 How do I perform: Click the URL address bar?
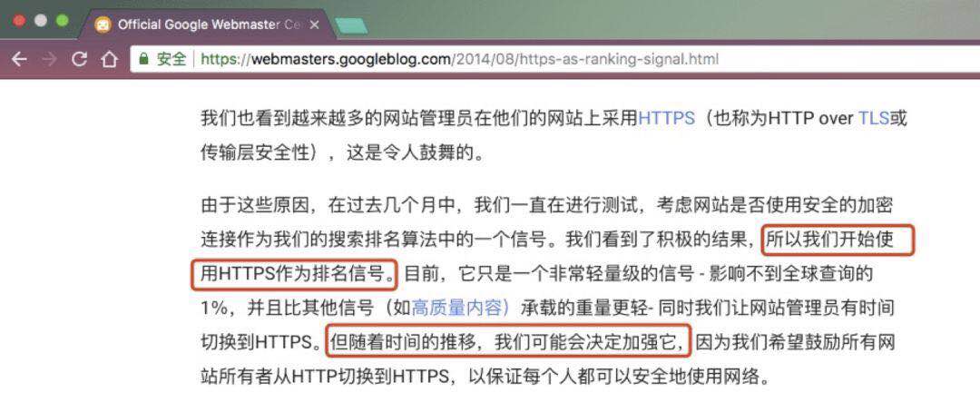pos(555,60)
